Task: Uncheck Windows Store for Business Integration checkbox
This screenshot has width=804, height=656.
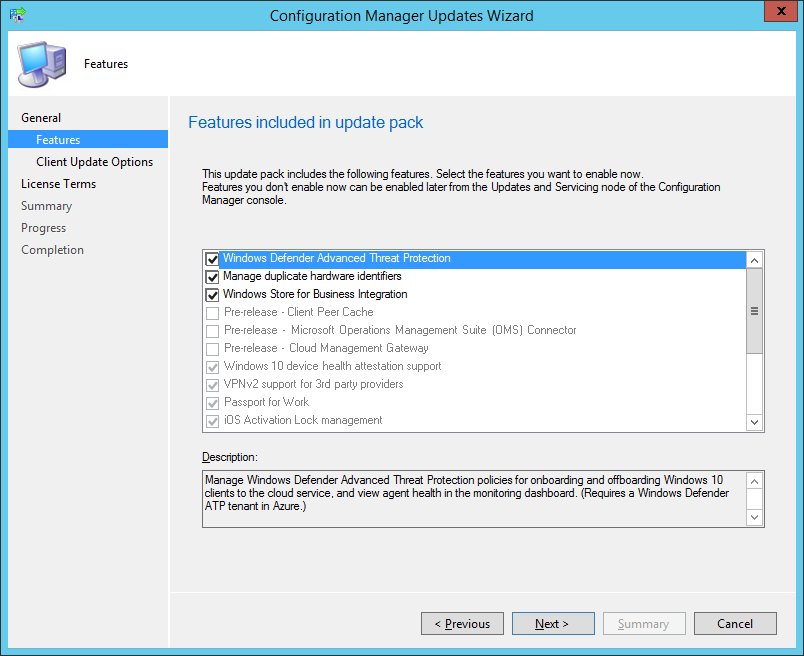Action: click(x=212, y=295)
